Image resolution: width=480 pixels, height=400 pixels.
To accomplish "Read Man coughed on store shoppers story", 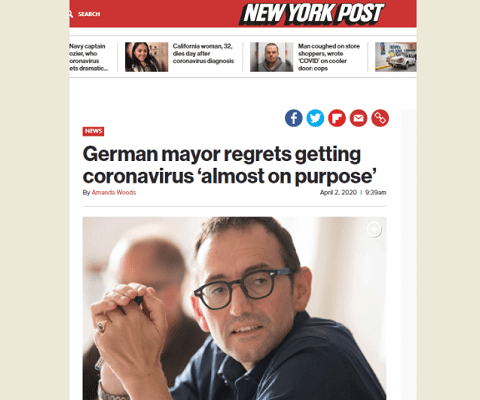I will point(329,57).
